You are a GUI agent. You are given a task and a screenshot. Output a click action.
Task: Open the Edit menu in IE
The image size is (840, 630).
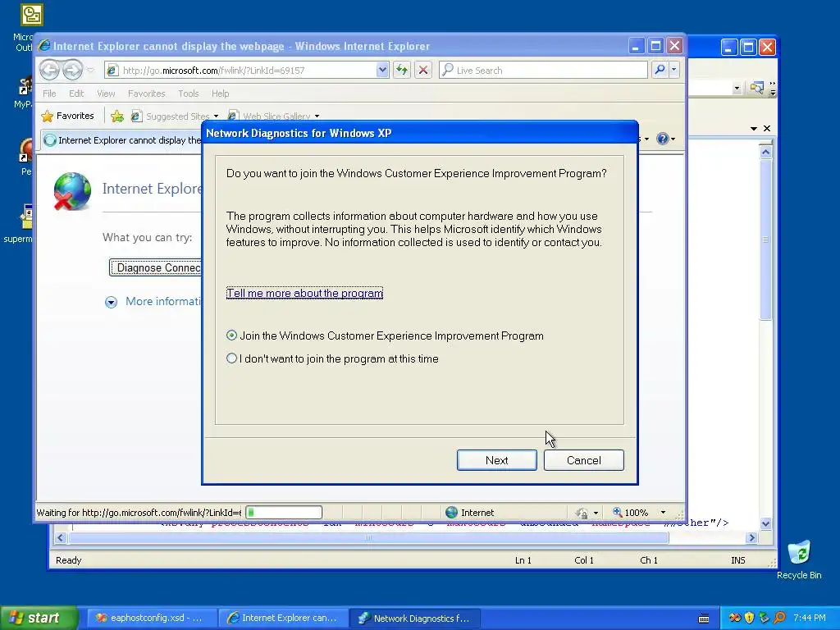tap(76, 94)
